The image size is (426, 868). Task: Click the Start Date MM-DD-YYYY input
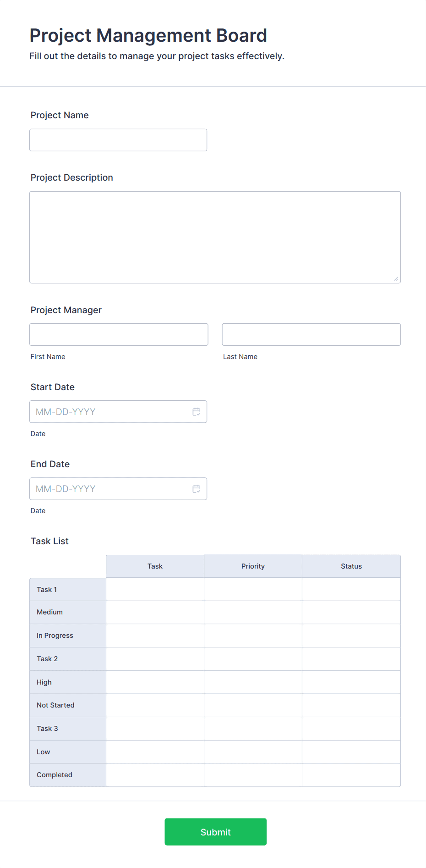(110, 412)
